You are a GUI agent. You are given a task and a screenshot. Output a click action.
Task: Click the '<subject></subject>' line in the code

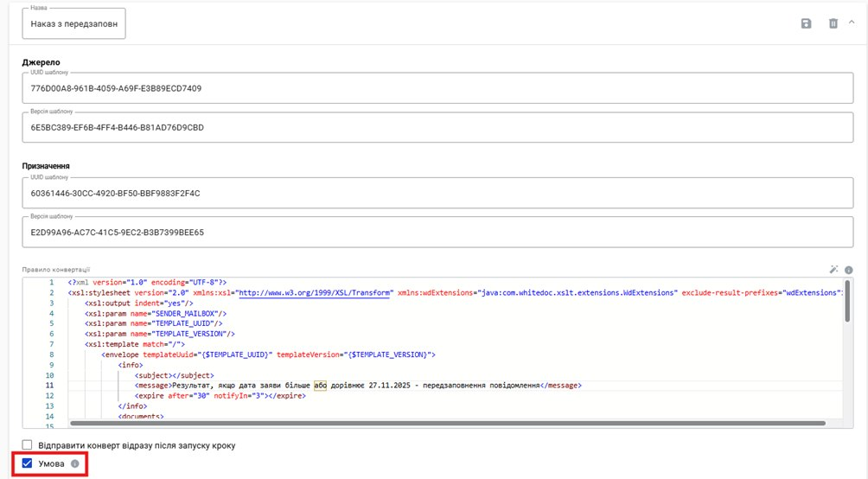click(x=175, y=375)
